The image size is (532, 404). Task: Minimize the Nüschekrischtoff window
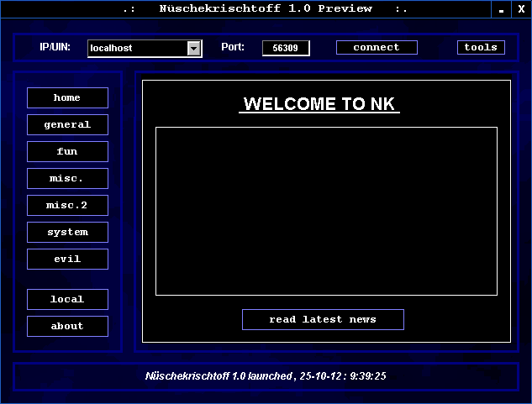[x=502, y=9]
